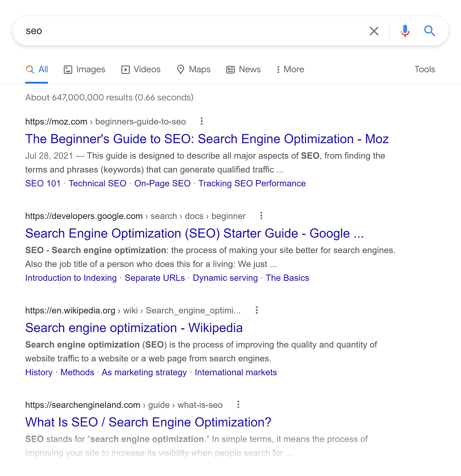Click the https://en.wikipedia.org breadcrumb URL
461x476 pixels.
[70, 310]
